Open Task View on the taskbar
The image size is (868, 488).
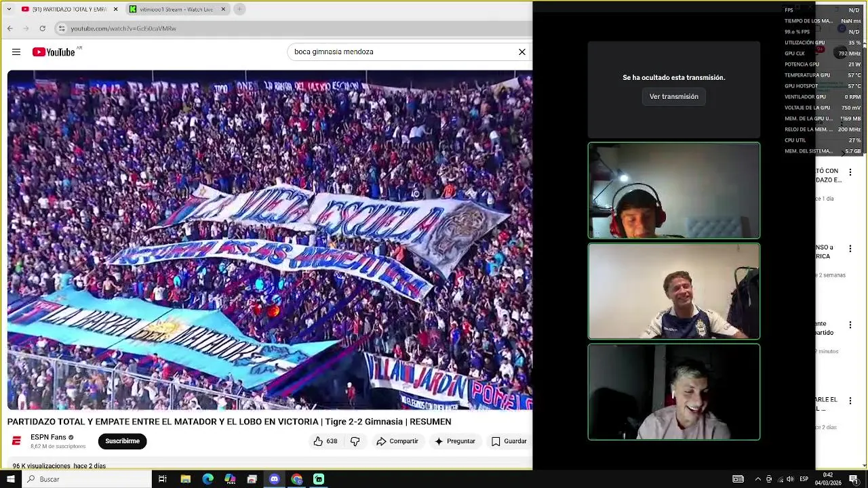click(163, 479)
